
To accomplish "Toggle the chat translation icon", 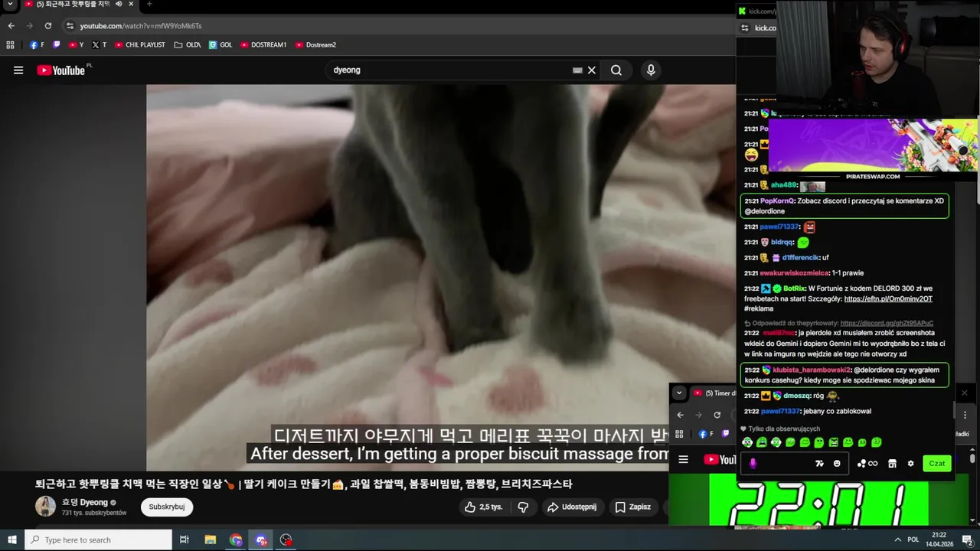I will (819, 463).
